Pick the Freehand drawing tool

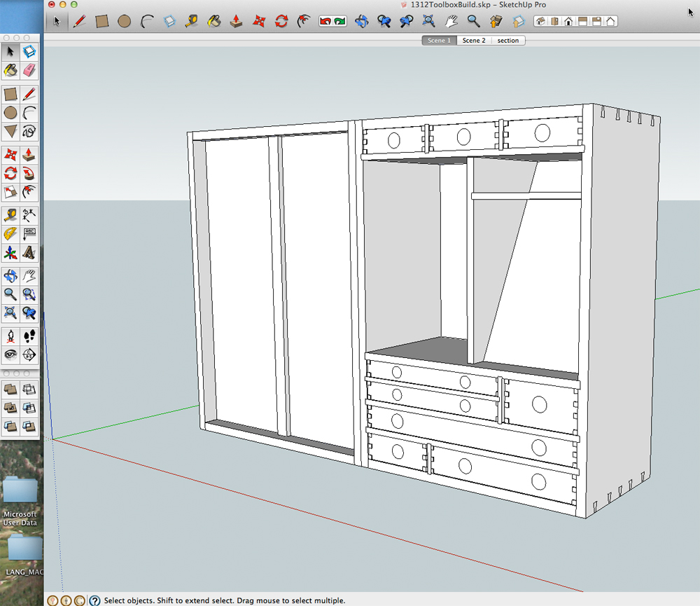29,131
